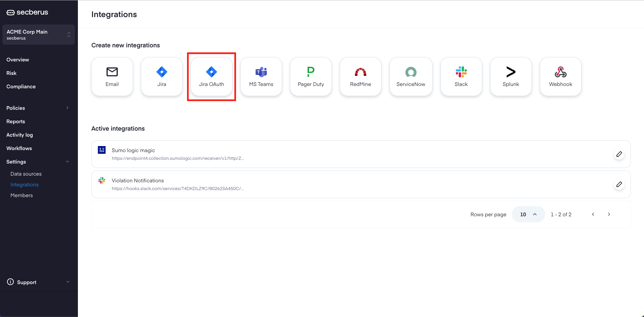
Task: Click the secberus logo
Action: (28, 12)
